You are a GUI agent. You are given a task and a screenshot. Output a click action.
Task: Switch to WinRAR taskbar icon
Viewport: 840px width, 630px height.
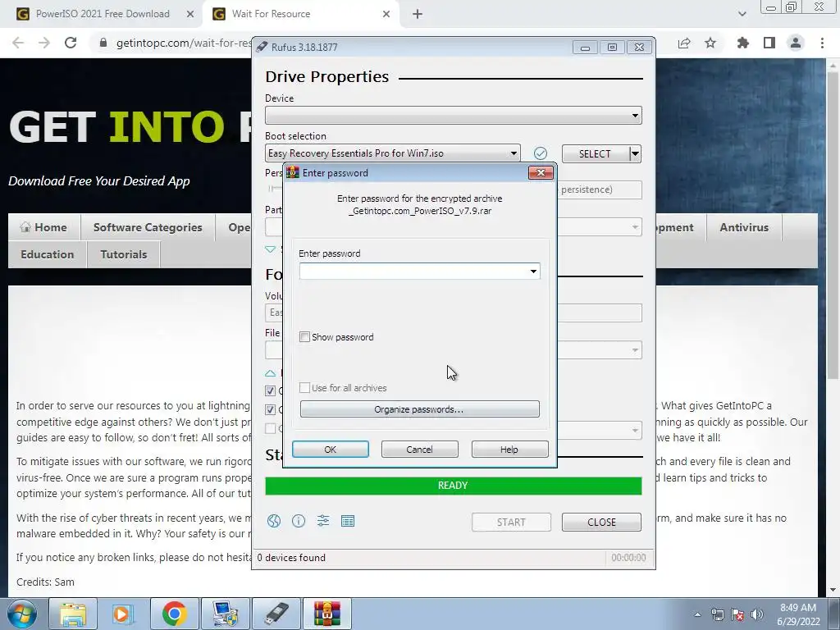327,614
